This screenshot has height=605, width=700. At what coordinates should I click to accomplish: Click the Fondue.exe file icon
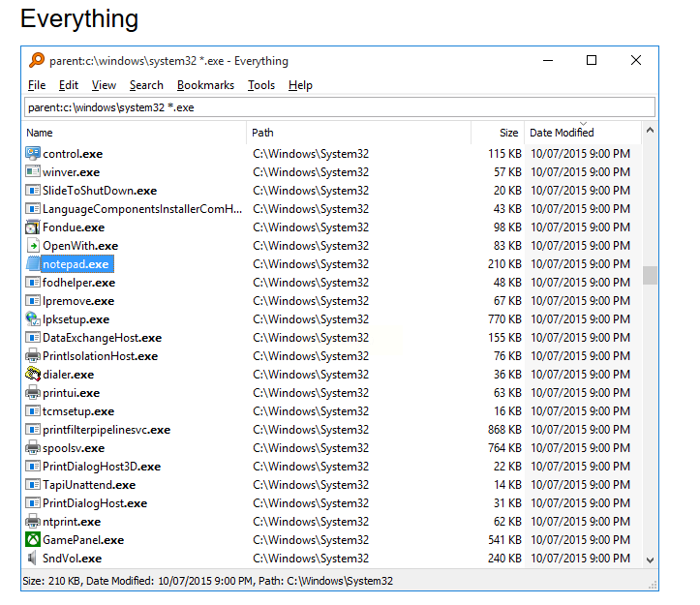pyautogui.click(x=33, y=227)
